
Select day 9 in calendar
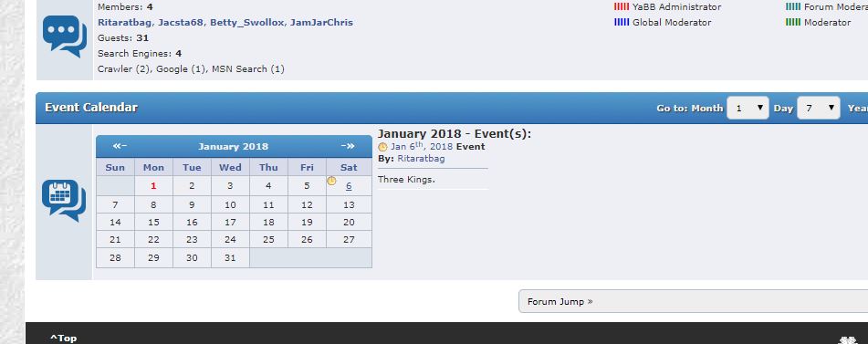coord(192,205)
